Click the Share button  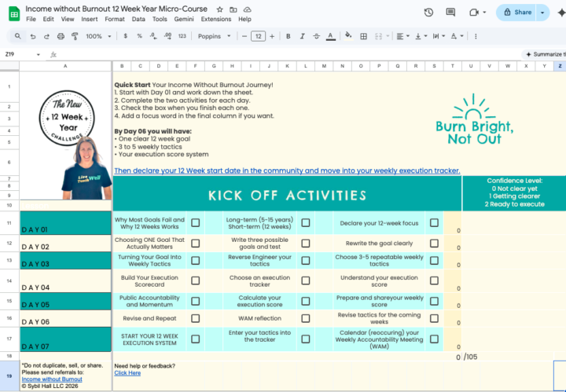[x=517, y=13]
